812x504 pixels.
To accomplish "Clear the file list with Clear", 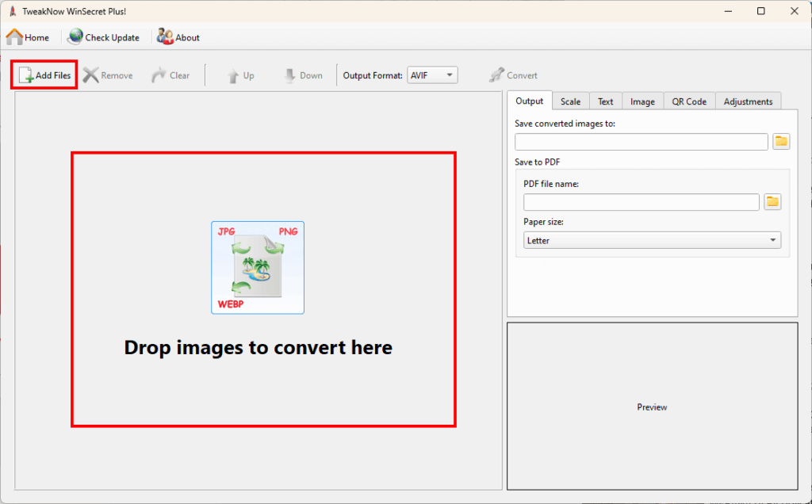I will pyautogui.click(x=170, y=75).
